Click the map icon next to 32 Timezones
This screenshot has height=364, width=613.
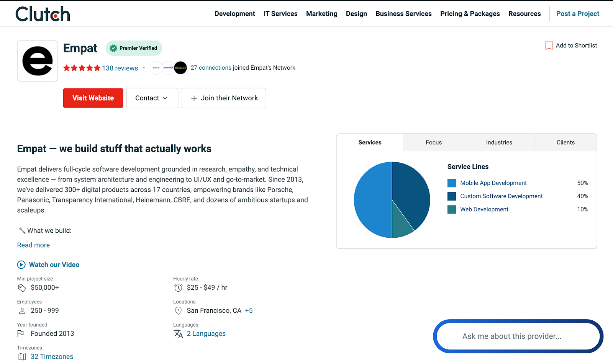click(x=22, y=356)
